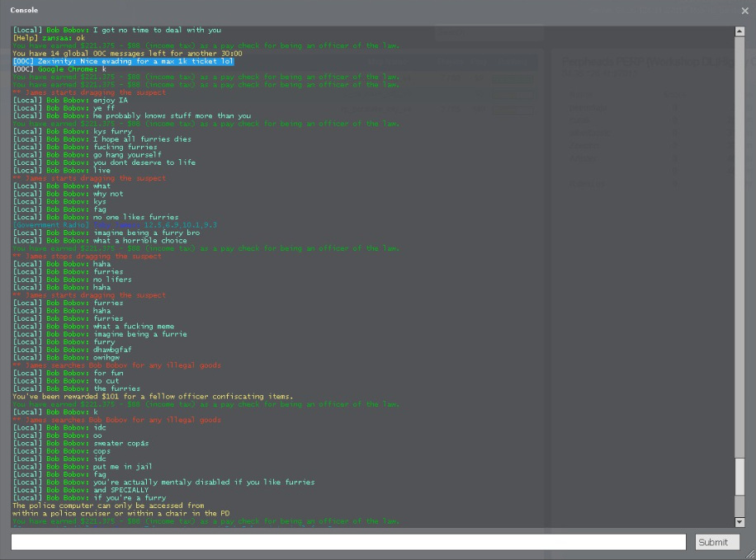Click 'within a police cruiser or within a chair'
Image resolution: width=756 pixels, height=560 pixels.
[121, 513]
